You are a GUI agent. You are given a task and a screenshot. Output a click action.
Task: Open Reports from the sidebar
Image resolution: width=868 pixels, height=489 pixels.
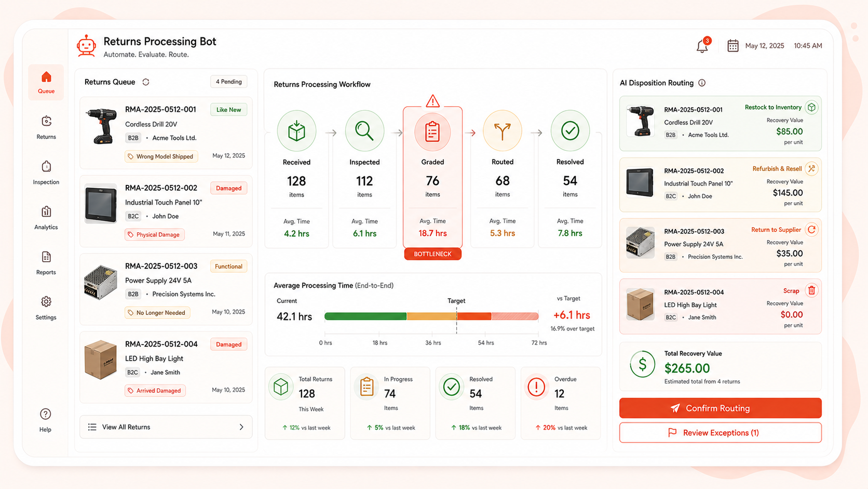pos(46,263)
